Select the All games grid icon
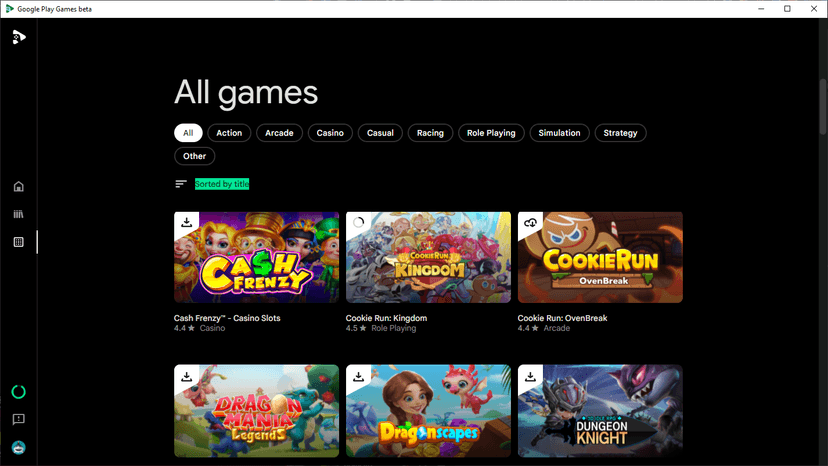Screen dimensions: 828x466 pyautogui.click(x=18, y=242)
